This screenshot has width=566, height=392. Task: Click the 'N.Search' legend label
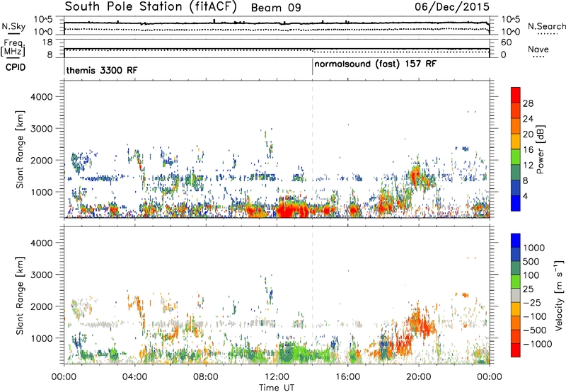(546, 26)
